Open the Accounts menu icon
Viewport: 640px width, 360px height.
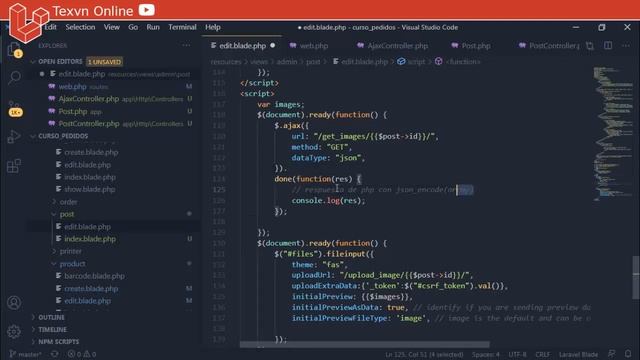pos(14,302)
